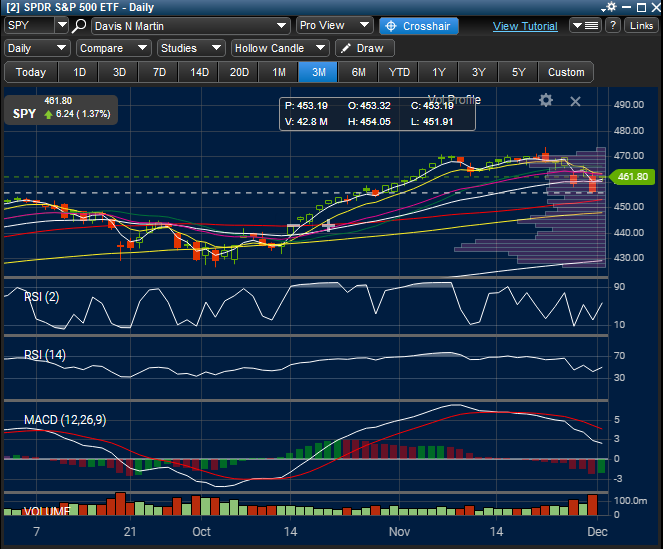Click the 430.00 price axis label
The height and width of the screenshot is (549, 663).
[629, 258]
